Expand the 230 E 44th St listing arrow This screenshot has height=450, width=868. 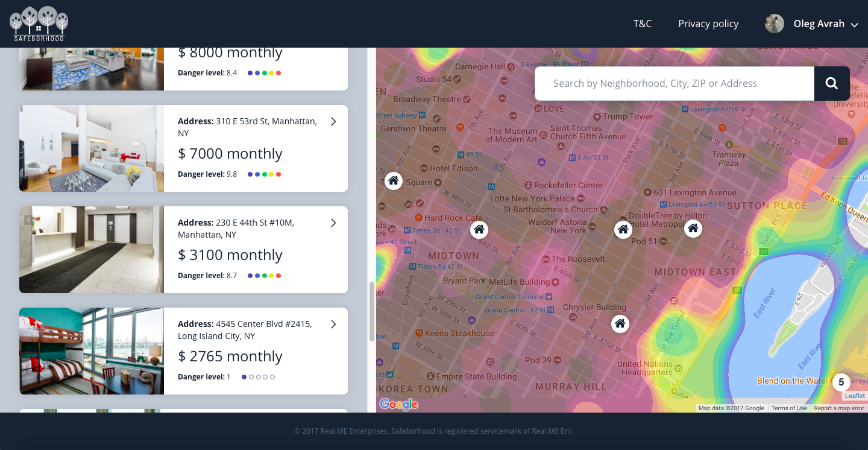click(x=333, y=223)
